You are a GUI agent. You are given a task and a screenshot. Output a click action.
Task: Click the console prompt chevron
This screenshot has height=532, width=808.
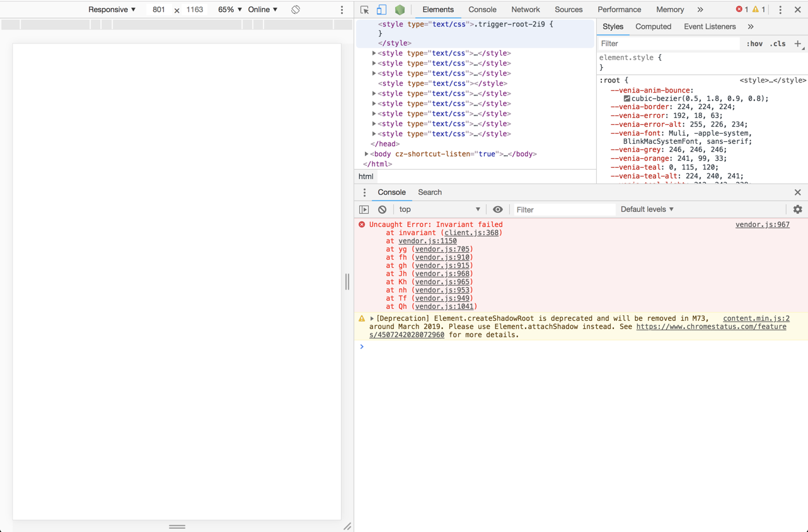coord(362,347)
